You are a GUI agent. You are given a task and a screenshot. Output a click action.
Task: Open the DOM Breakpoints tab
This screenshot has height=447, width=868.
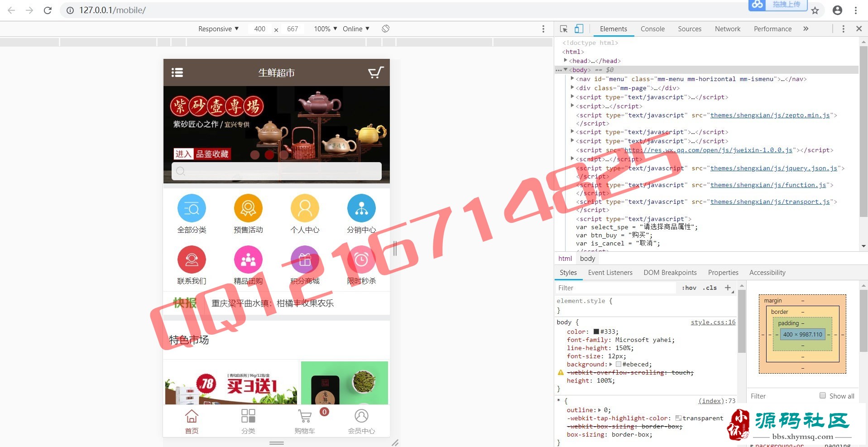click(670, 273)
